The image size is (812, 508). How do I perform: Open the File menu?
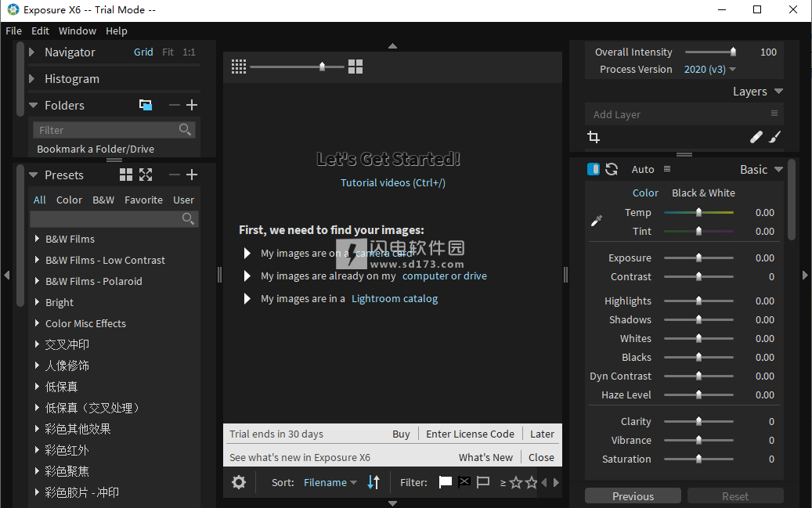pyautogui.click(x=14, y=31)
